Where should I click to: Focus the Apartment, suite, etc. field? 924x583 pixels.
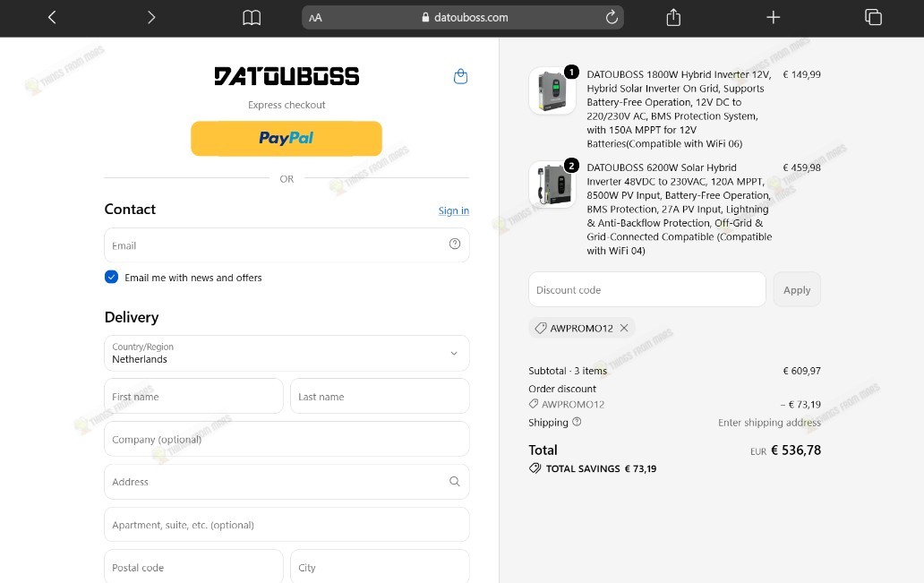click(x=287, y=525)
